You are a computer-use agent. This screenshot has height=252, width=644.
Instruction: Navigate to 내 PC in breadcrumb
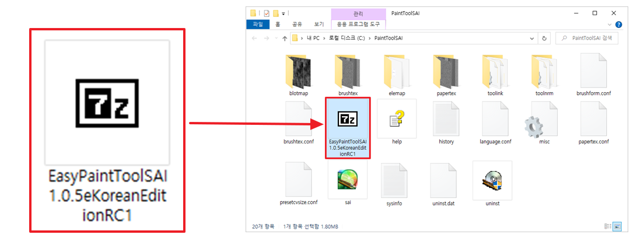pyautogui.click(x=313, y=38)
